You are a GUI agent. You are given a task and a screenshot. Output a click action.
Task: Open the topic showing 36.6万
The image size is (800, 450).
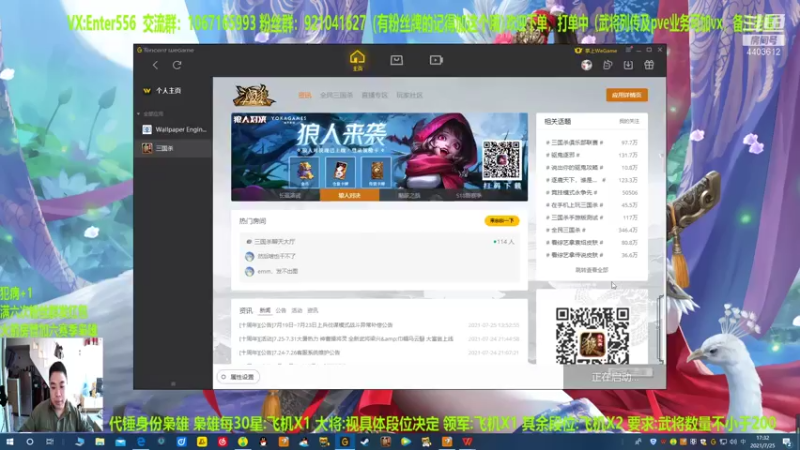pos(592,255)
